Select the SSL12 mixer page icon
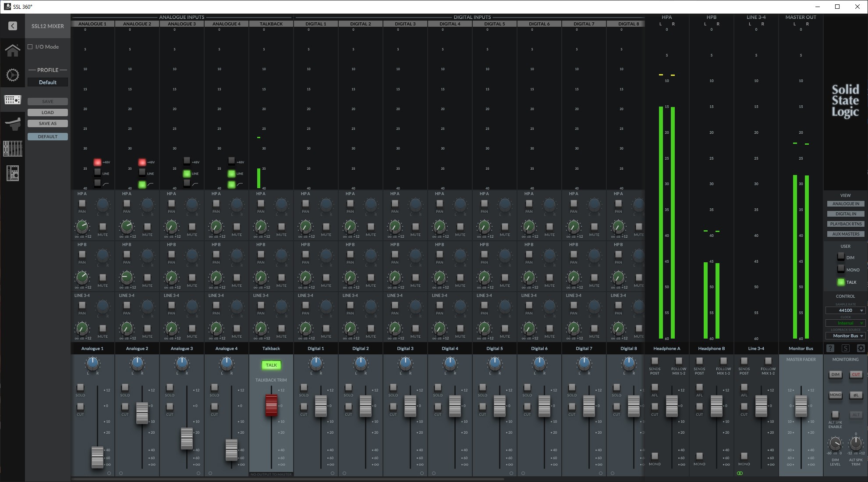The width and height of the screenshot is (868, 482). coord(12,100)
